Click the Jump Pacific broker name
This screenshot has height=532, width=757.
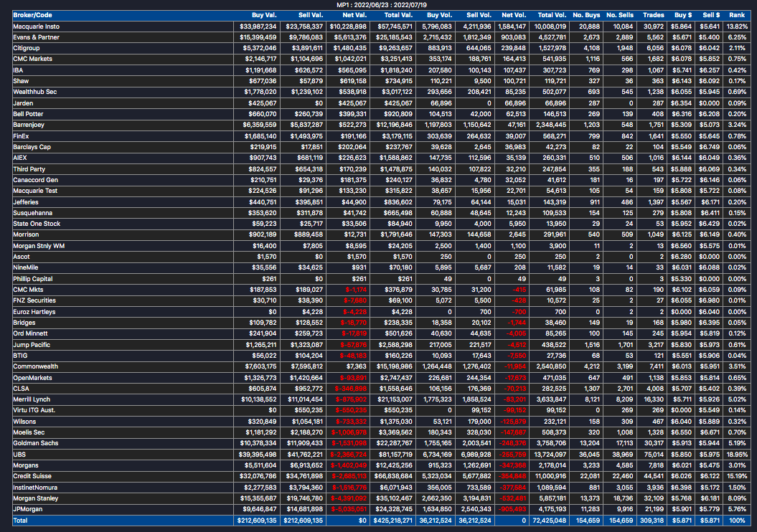[32, 345]
